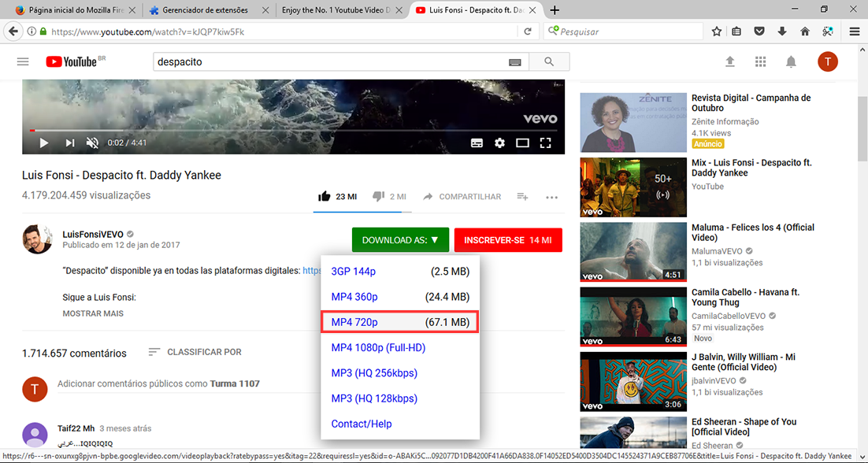The image size is (868, 463).
Task: Share the video via COMPARTILHAR
Action: [462, 196]
